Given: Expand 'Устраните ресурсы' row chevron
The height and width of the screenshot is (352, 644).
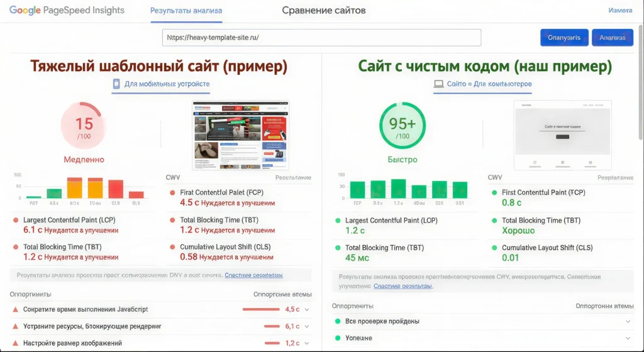Looking at the screenshot, I should [307, 326].
